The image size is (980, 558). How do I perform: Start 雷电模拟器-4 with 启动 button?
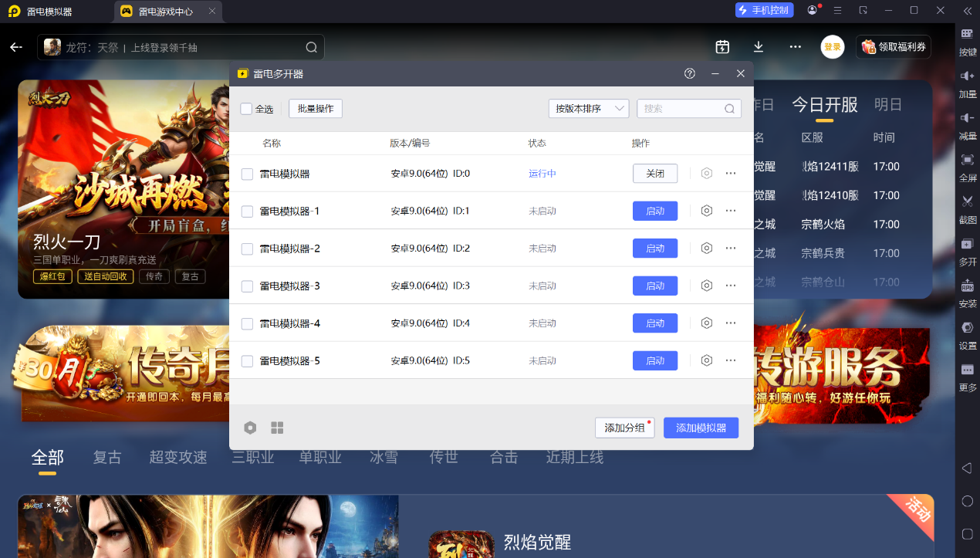click(x=655, y=323)
